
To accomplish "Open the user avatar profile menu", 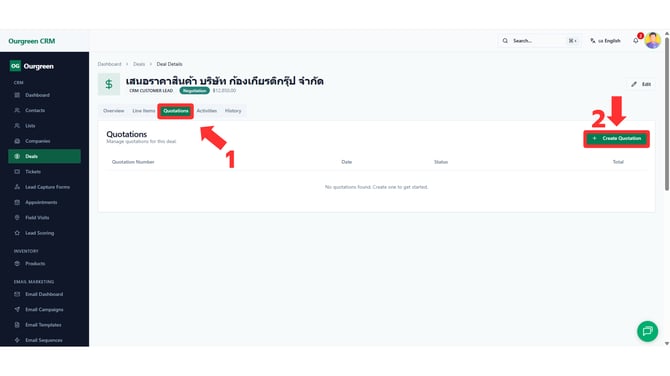I will 652,41.
